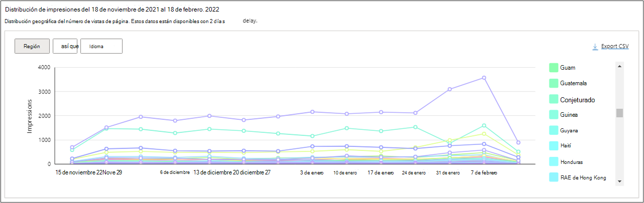Image resolution: width=644 pixels, height=203 pixels.
Task: Toggle the Guam legend color swatch
Action: (x=554, y=67)
